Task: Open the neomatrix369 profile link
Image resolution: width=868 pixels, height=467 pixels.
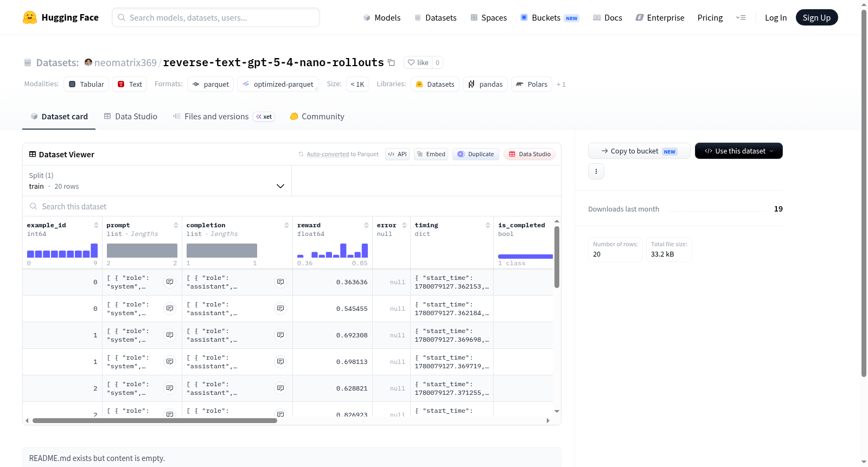Action: pyautogui.click(x=125, y=63)
